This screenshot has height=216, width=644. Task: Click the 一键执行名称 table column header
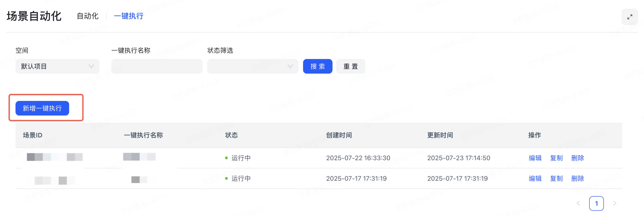[143, 135]
